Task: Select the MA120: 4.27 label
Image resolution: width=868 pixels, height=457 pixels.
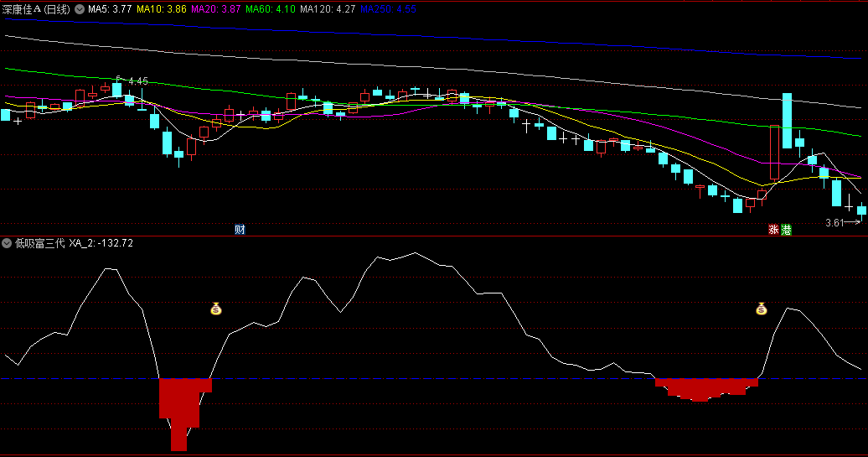Action: [328, 9]
